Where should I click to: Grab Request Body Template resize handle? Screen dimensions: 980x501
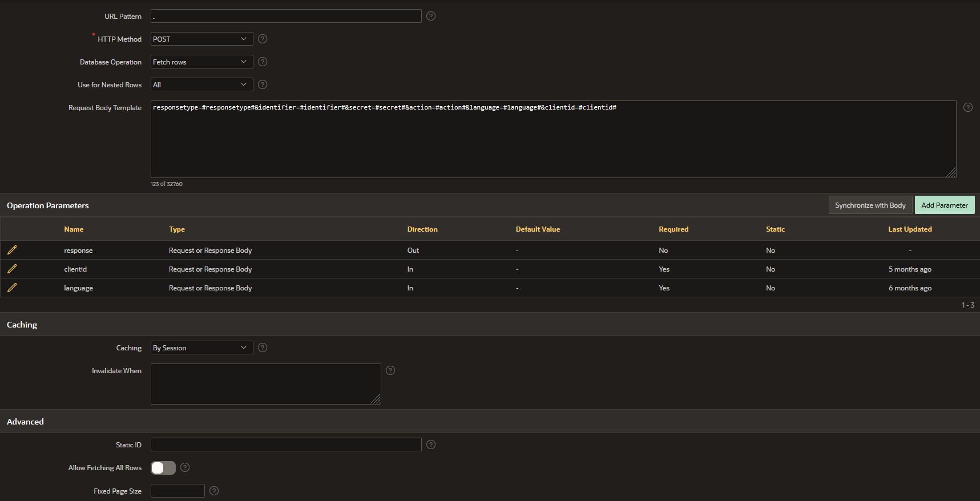click(x=951, y=172)
